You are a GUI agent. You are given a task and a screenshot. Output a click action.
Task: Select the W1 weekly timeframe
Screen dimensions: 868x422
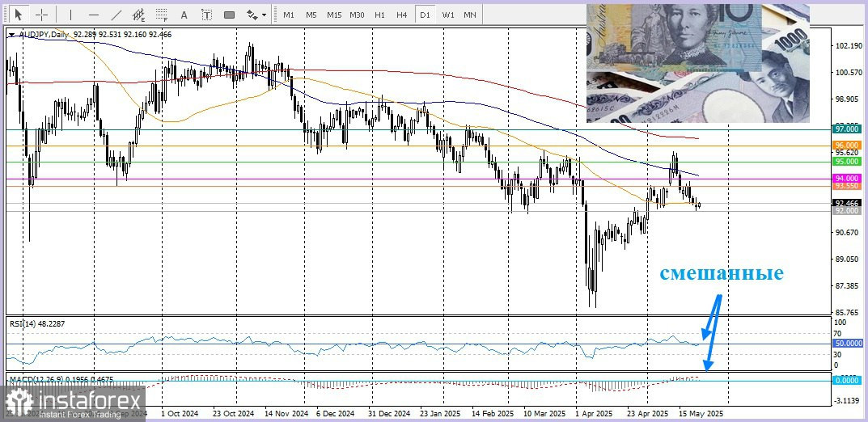(x=447, y=15)
